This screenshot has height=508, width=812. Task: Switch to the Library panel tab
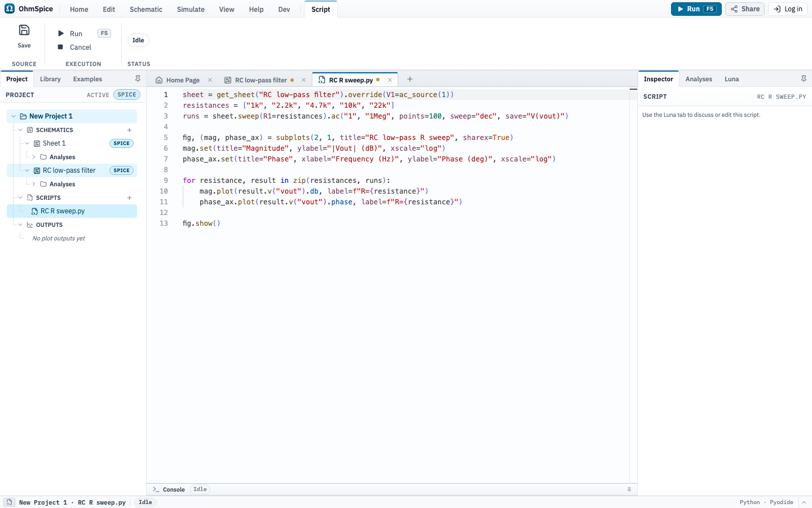pos(50,79)
